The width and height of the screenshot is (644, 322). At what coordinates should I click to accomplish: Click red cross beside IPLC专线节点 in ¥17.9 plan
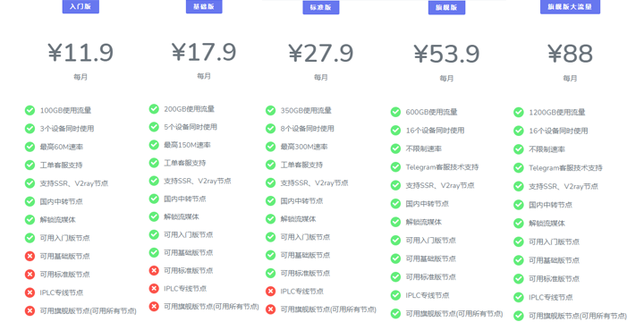(x=154, y=289)
